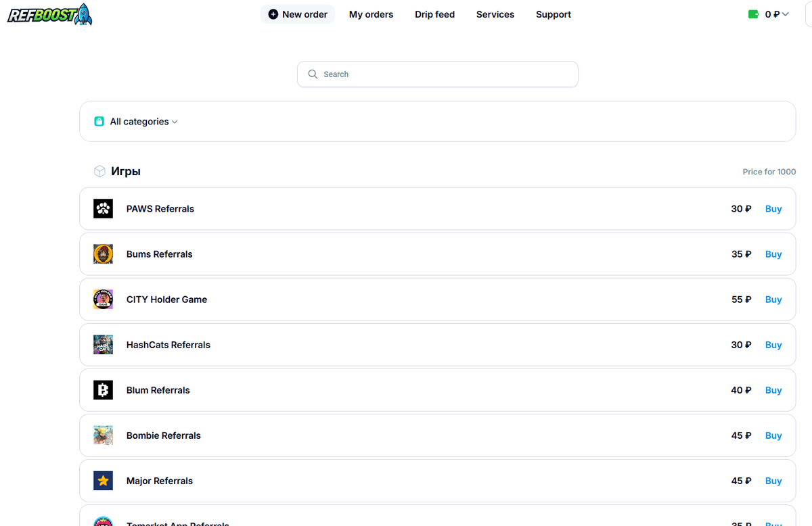Click the 55 ₽ price of CITY Holder

click(742, 300)
